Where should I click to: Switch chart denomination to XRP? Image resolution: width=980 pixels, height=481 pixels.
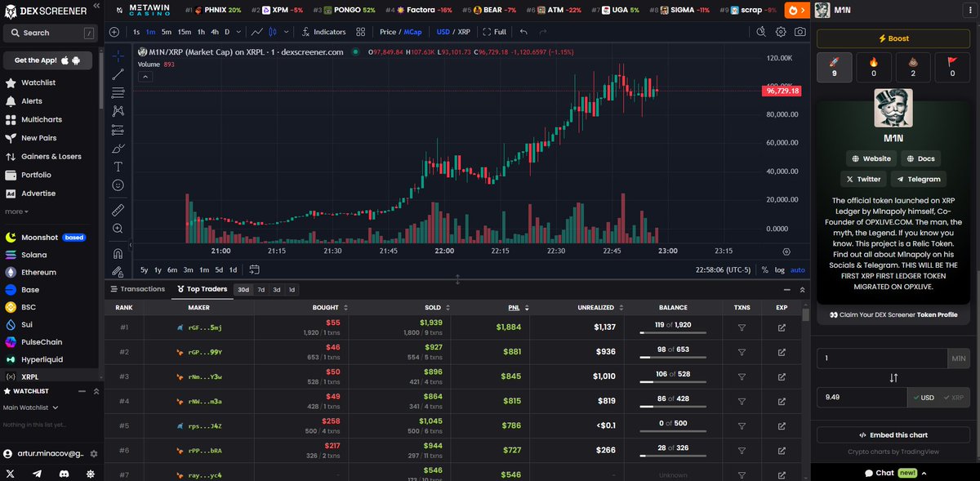(465, 32)
